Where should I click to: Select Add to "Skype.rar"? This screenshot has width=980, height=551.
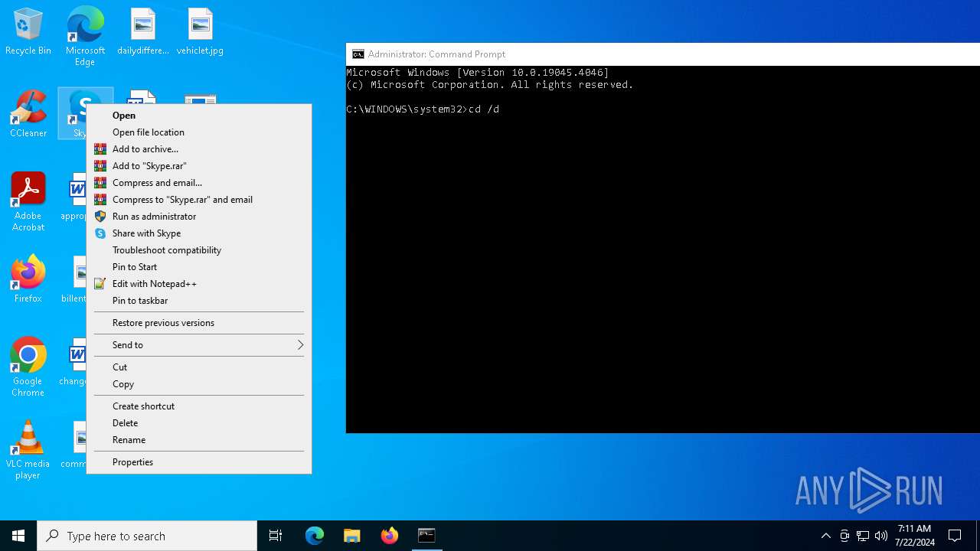[199, 166]
